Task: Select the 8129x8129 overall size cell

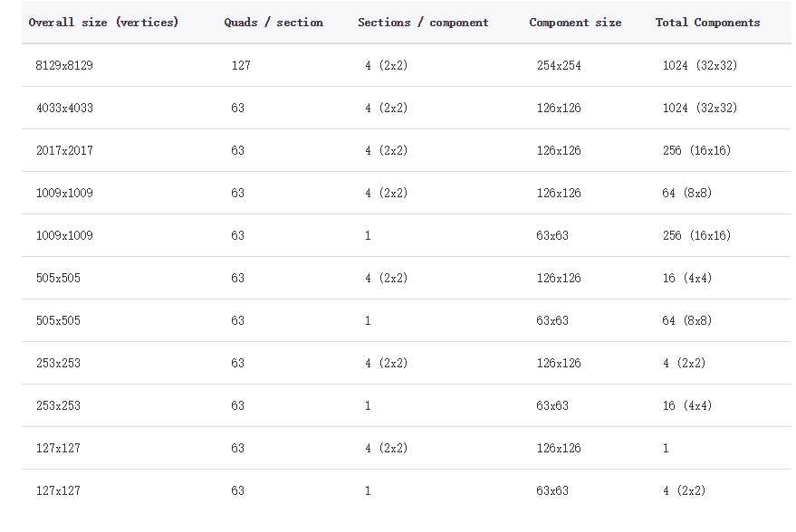Action: click(64, 65)
